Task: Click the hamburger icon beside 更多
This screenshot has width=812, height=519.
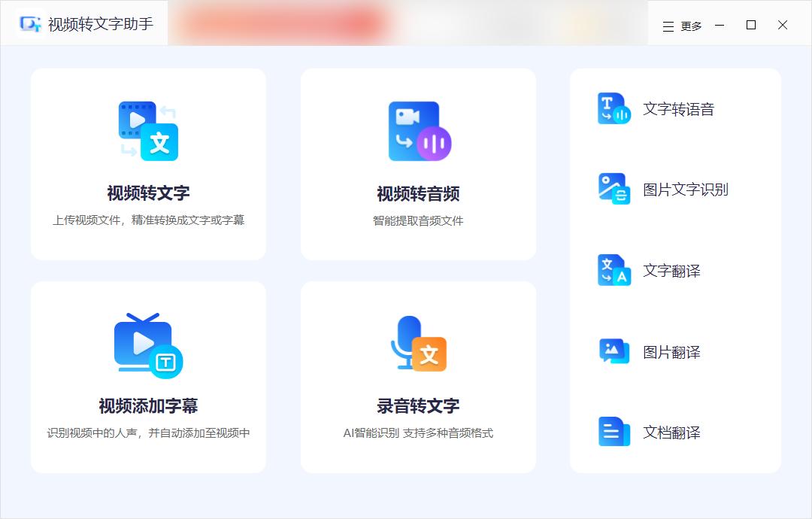Action: pos(666,25)
